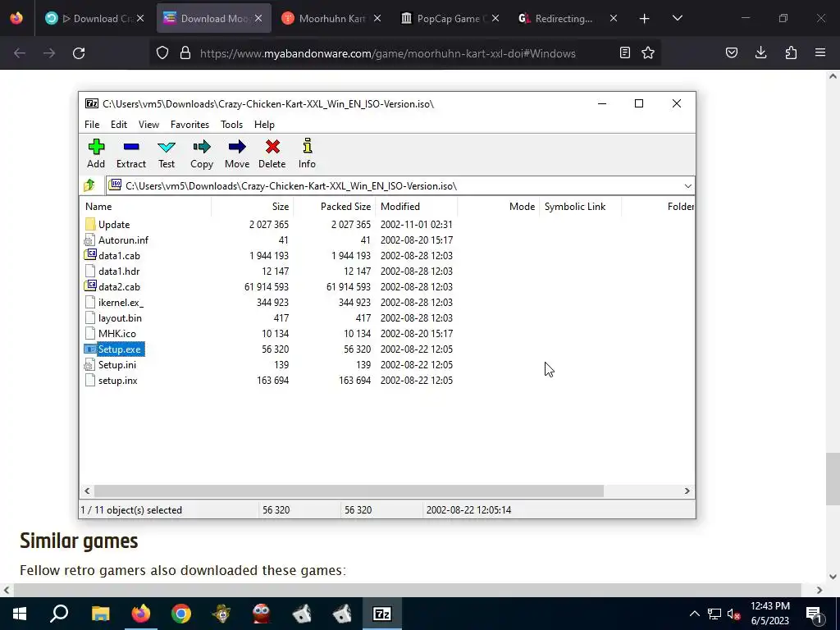
Task: Select the MHK.ico file
Action: (x=116, y=334)
